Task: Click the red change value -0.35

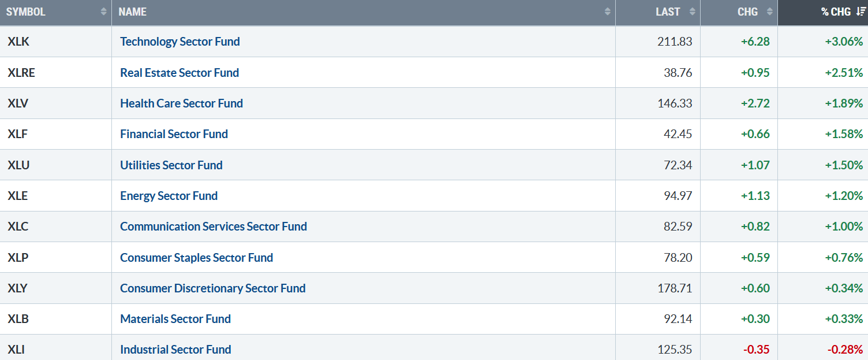Action: coord(757,350)
